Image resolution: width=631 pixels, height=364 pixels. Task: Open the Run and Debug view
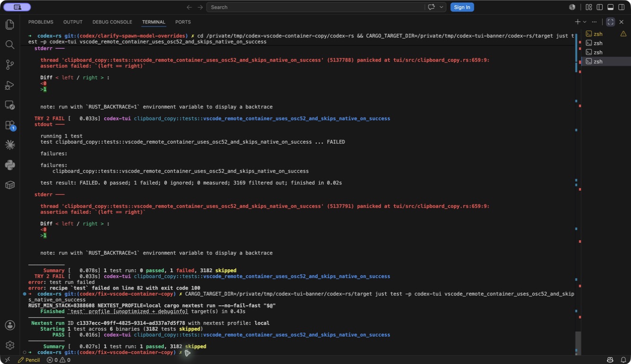(x=10, y=85)
